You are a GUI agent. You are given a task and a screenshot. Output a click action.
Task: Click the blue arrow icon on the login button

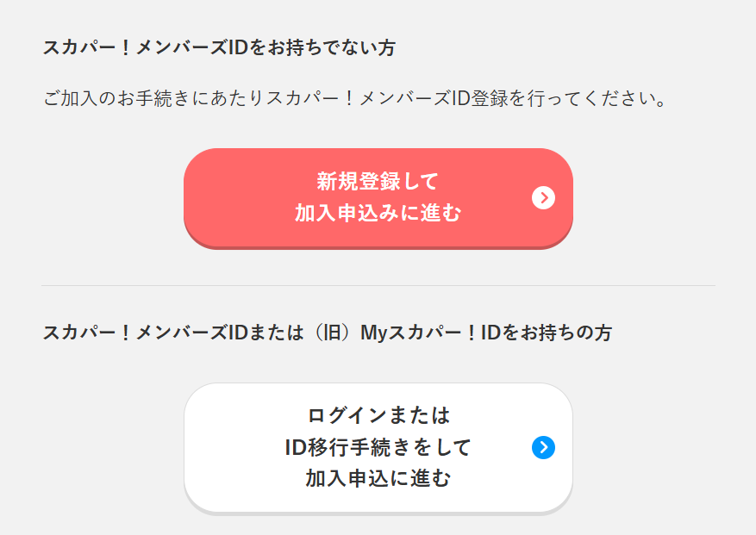tap(543, 447)
